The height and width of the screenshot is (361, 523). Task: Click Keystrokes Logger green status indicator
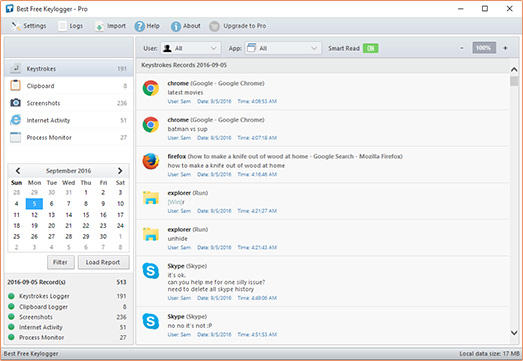[11, 296]
